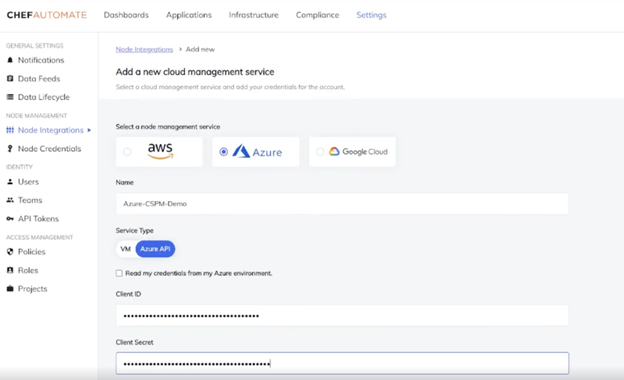
Task: Open the Infrastructure tab
Action: [254, 15]
